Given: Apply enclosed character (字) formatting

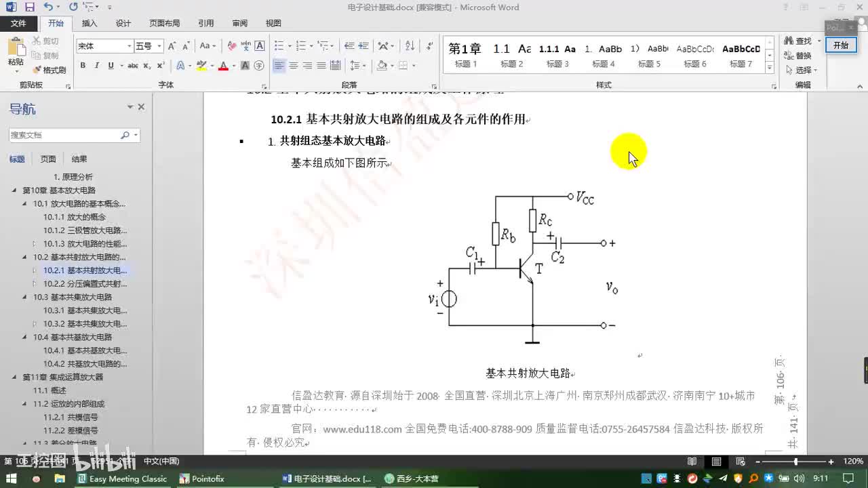Looking at the screenshot, I should click(x=259, y=66).
